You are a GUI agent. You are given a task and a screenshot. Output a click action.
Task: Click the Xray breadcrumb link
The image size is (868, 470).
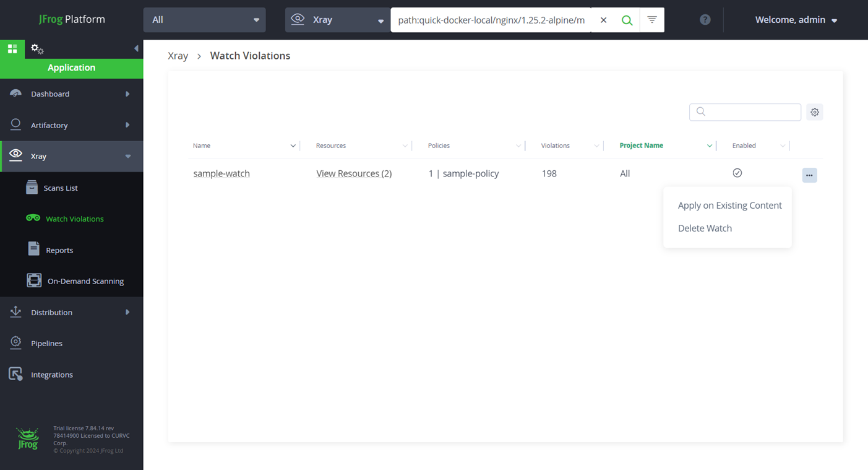tap(178, 56)
